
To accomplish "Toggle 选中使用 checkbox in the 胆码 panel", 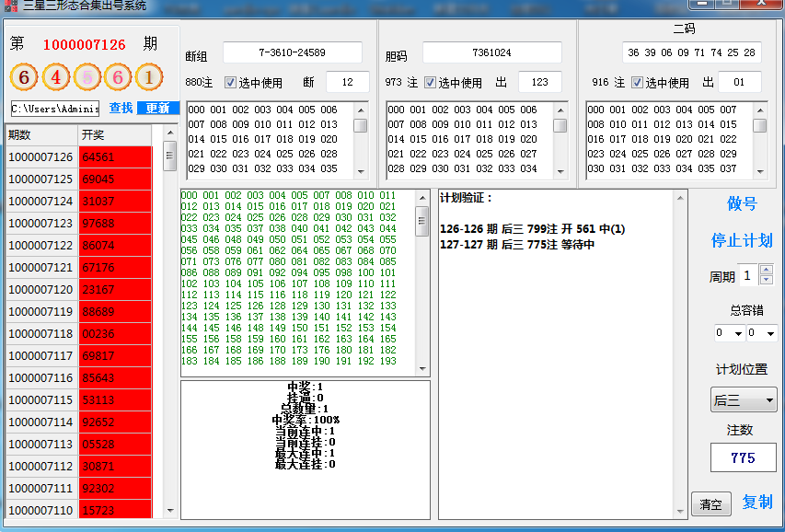I will [x=431, y=83].
